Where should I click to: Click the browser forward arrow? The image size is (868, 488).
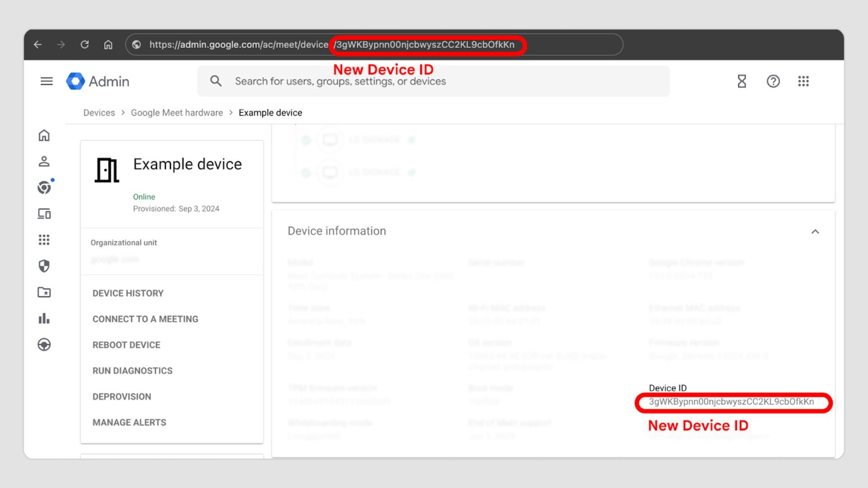point(61,45)
